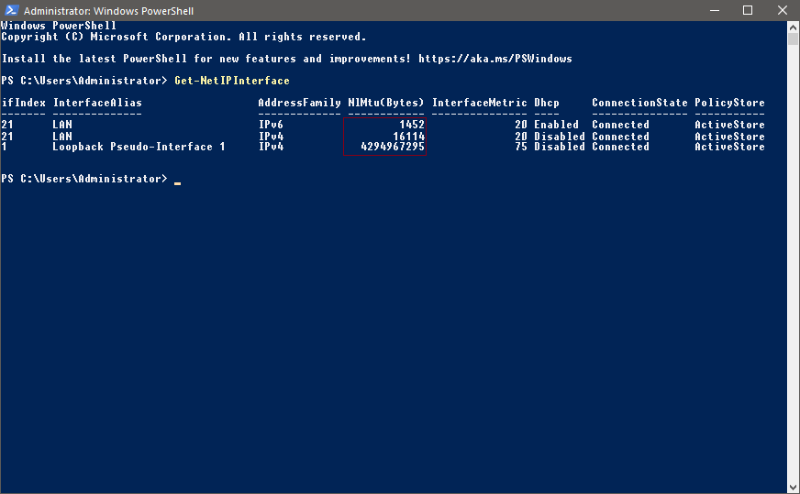Click the Loopback Pseudo-Interface 1 entry
The image size is (800, 494).
139,147
